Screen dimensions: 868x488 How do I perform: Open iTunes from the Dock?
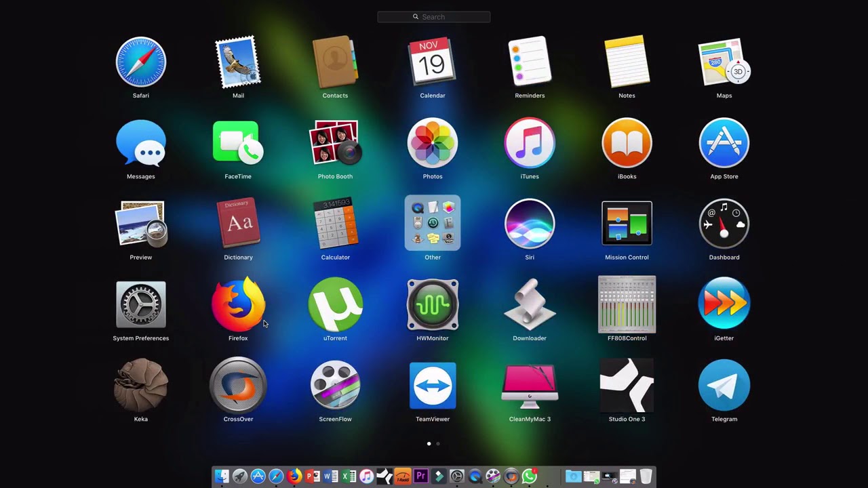[366, 476]
